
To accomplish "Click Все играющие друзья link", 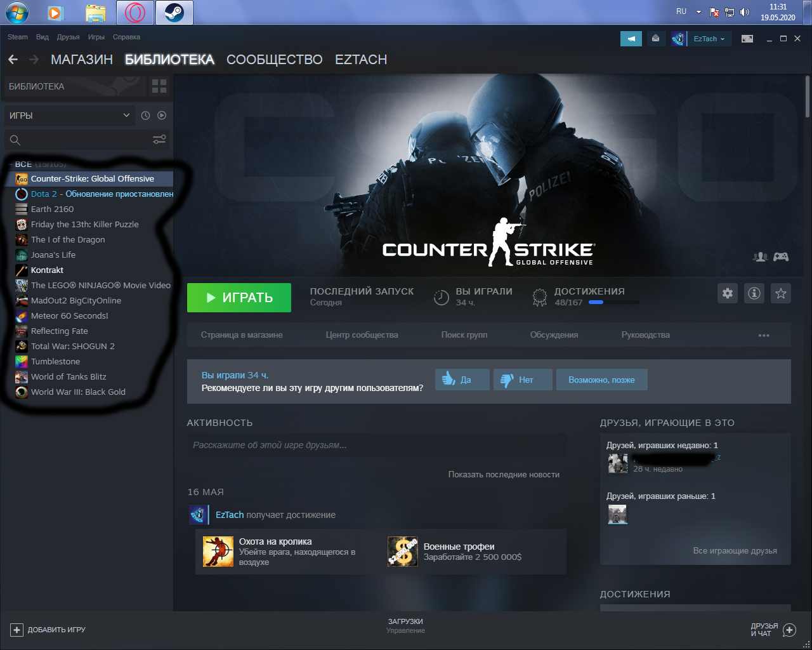I will pos(735,551).
